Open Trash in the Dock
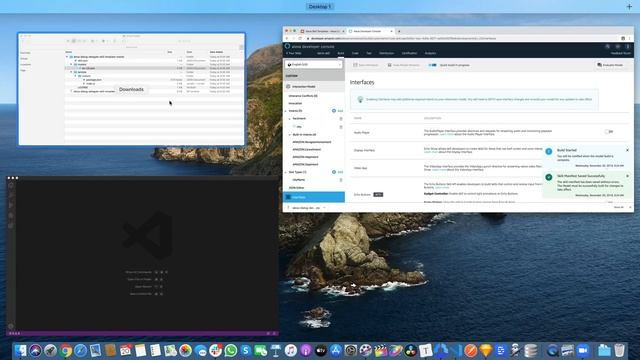 click(619, 350)
